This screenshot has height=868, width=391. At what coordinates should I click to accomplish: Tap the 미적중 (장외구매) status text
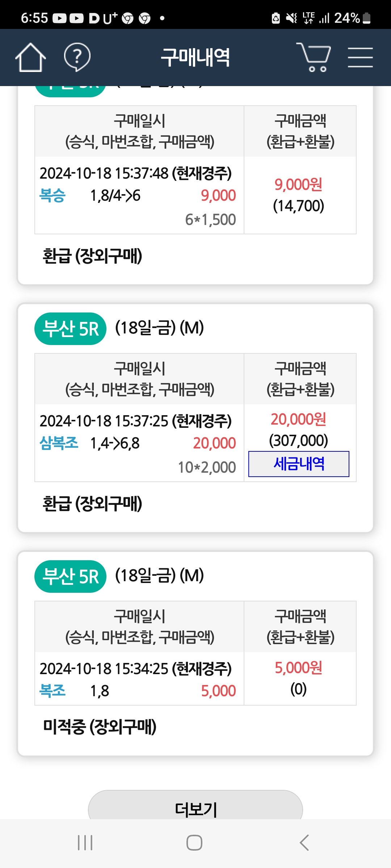coord(100,727)
